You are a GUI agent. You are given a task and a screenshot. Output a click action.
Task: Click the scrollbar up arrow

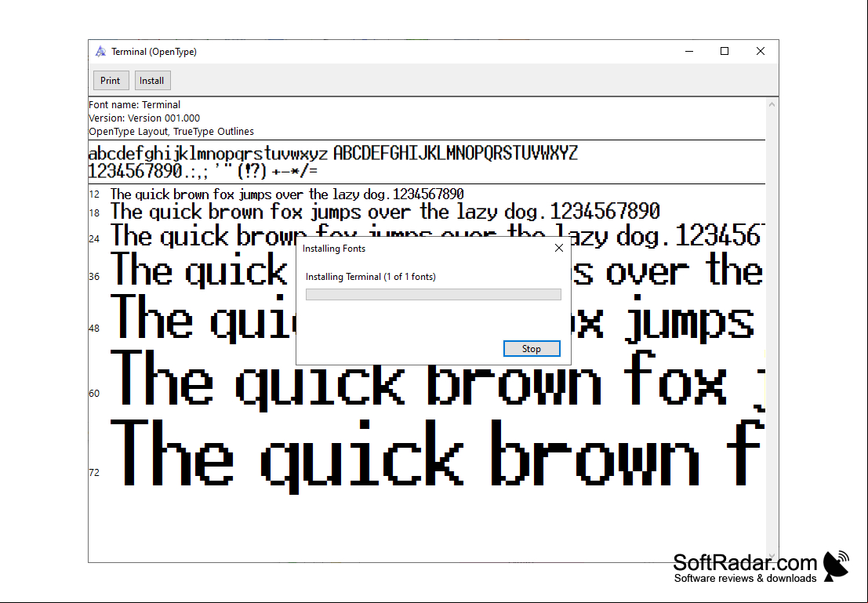(x=772, y=104)
